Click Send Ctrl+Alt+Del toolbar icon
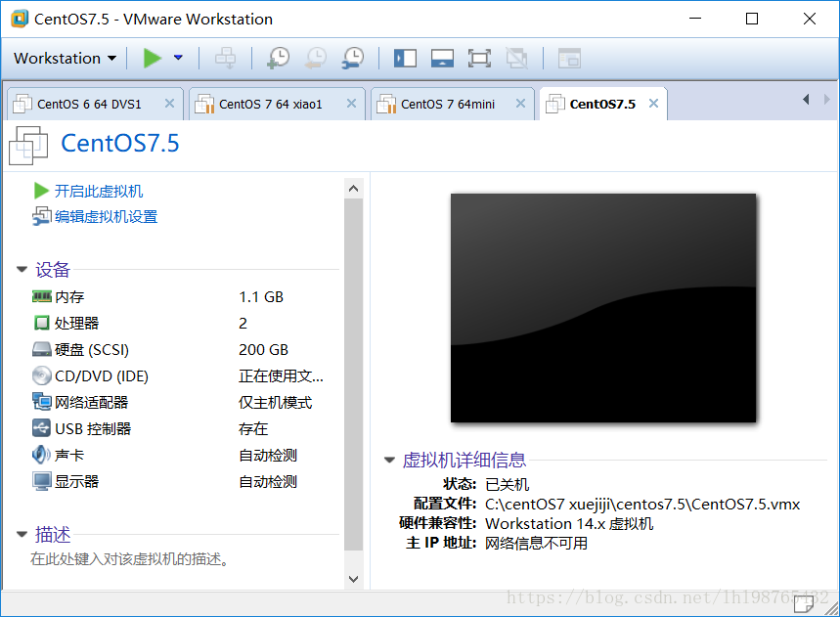 pyautogui.click(x=225, y=58)
